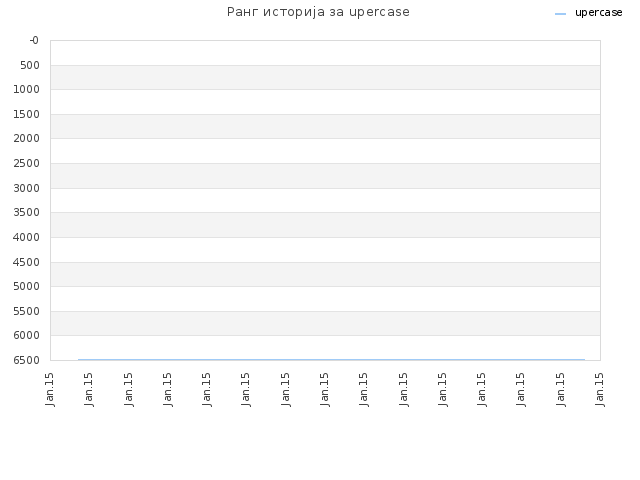Click the chart title Ранг историја за upercase
Viewport: 640px width, 480px height.
coord(318,12)
